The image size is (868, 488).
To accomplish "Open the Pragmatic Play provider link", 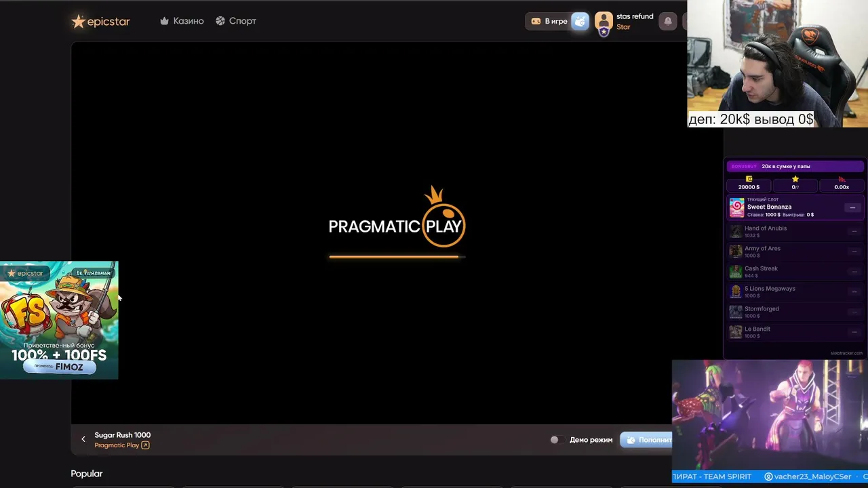I will tap(122, 445).
